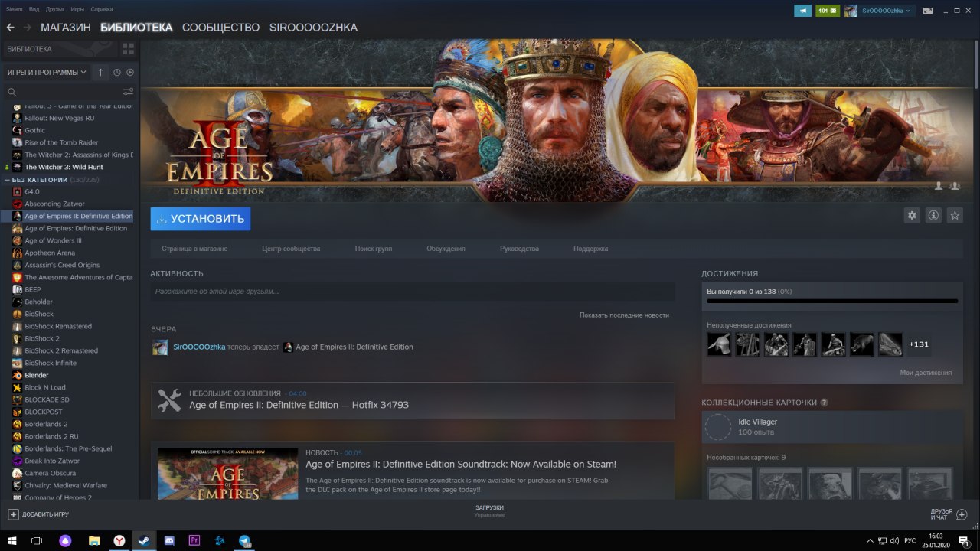Image resolution: width=980 pixels, height=551 pixels.
Task: Open the soundtrack news thumbnail
Action: pos(227,474)
